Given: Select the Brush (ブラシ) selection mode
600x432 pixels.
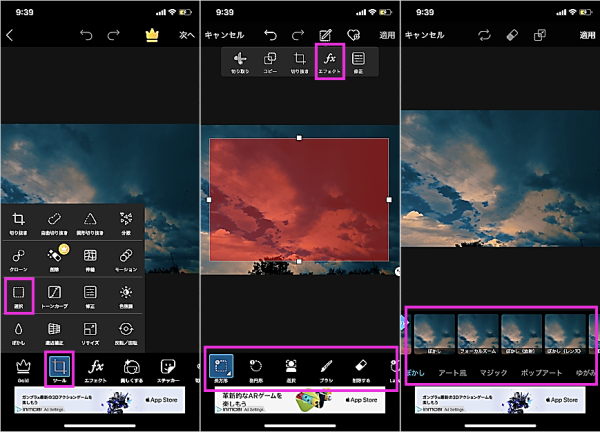Looking at the screenshot, I should pyautogui.click(x=326, y=370).
